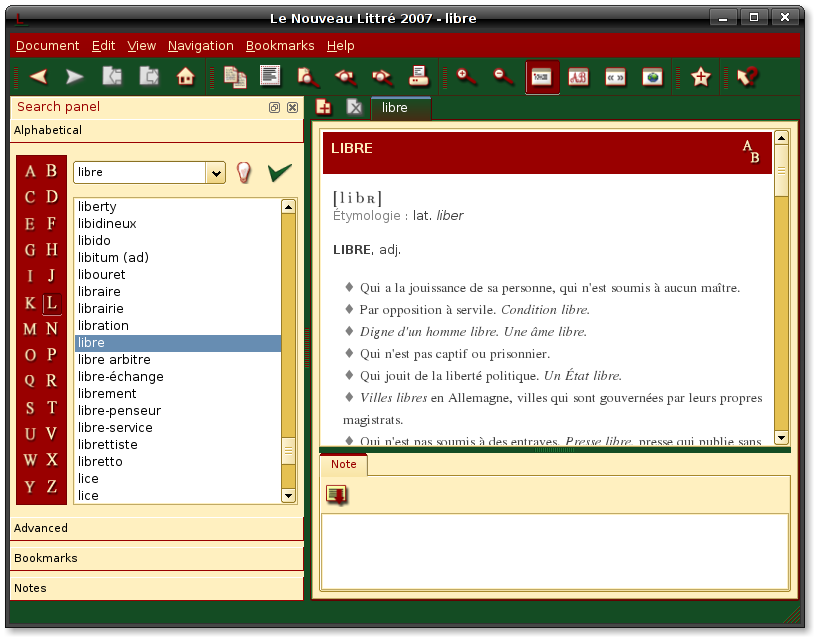Open a new tab with the plus icon

point(323,107)
